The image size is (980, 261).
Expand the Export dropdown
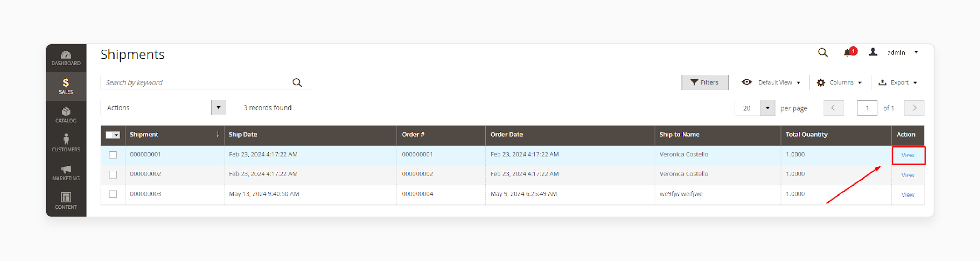[x=915, y=83]
